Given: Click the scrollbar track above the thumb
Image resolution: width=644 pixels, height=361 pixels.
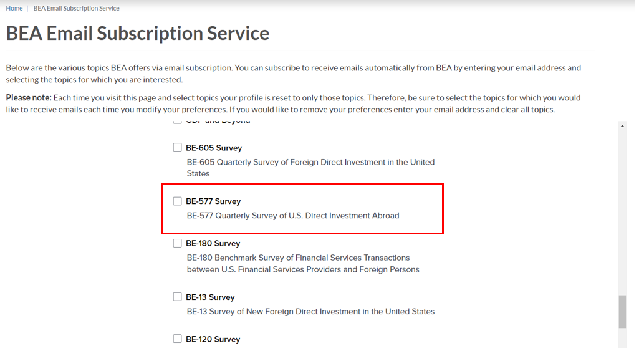Looking at the screenshot, I should [622, 218].
